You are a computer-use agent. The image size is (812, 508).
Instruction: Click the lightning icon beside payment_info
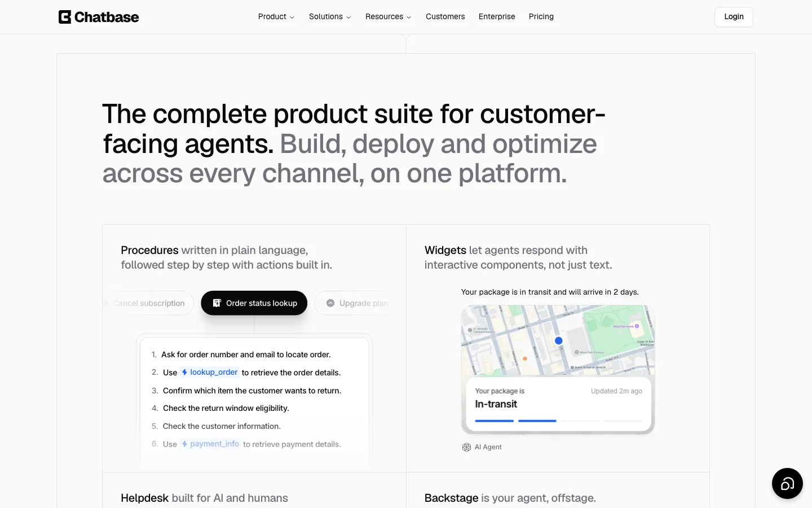[184, 444]
